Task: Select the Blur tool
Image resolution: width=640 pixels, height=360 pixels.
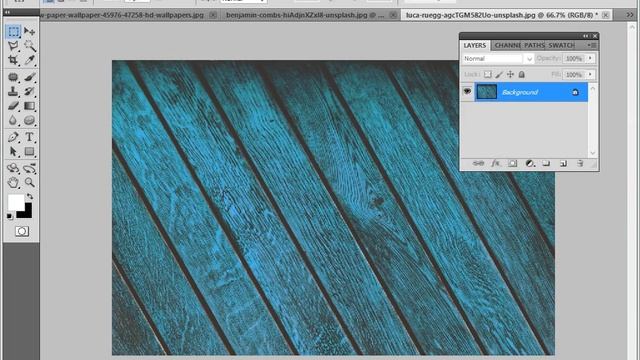Action: pyautogui.click(x=13, y=120)
